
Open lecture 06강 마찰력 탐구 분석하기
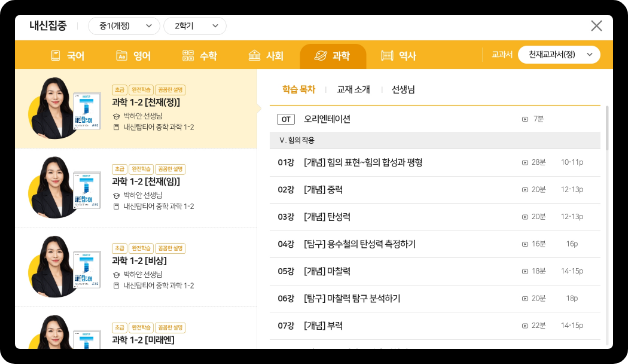(x=435, y=299)
